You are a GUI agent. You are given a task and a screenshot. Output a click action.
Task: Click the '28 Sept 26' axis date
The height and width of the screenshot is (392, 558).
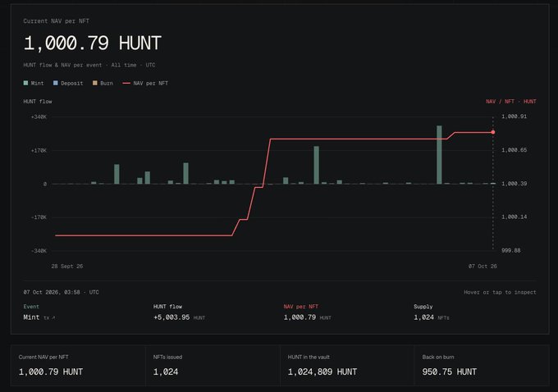[x=67, y=266]
